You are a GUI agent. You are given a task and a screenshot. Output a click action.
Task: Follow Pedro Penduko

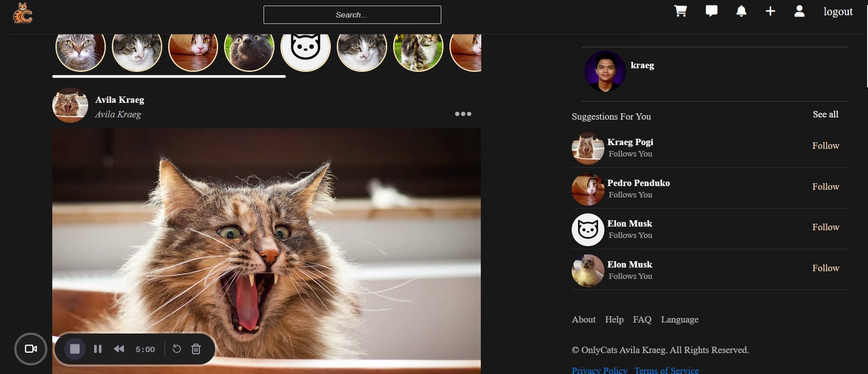[825, 186]
